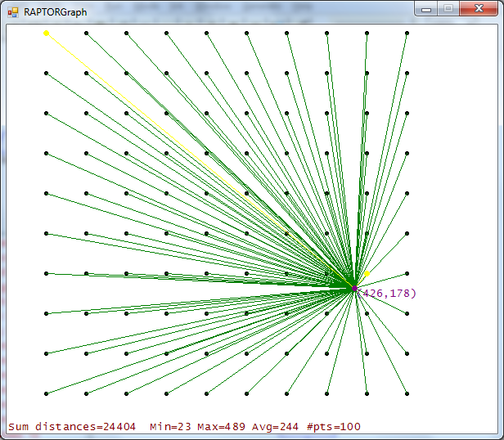Click the yellow dashed line's midpoint
This screenshot has width=504, height=440.
[200, 161]
